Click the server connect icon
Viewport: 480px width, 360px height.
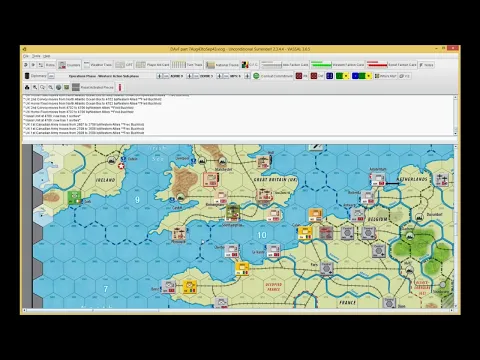coord(41,65)
